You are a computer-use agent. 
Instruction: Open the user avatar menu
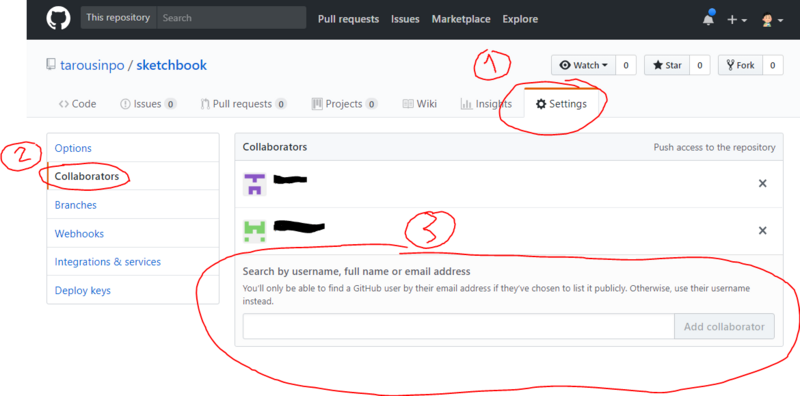[772, 20]
